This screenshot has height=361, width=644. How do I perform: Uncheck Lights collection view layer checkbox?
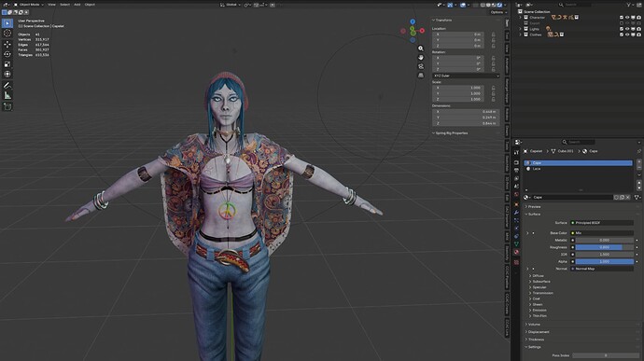tap(622, 29)
